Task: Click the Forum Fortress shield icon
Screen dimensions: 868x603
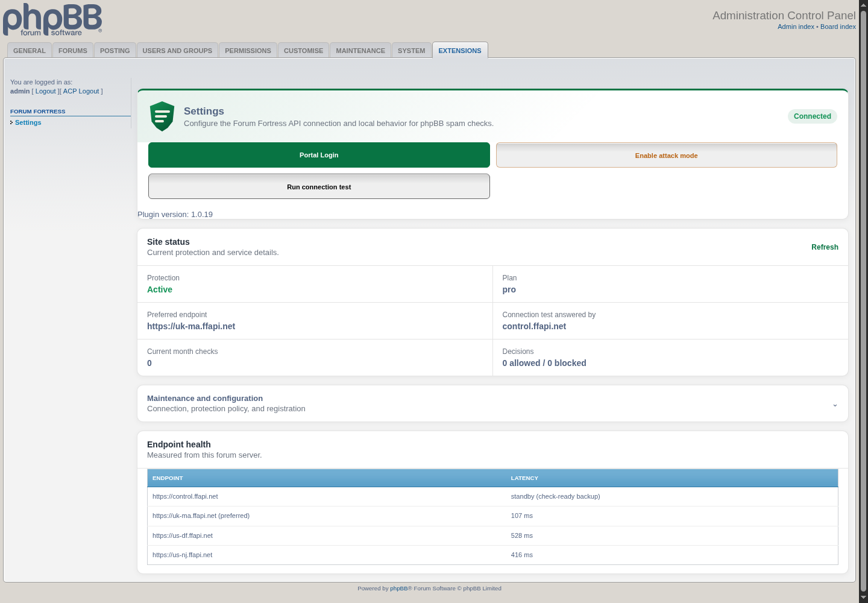Action: coord(162,116)
